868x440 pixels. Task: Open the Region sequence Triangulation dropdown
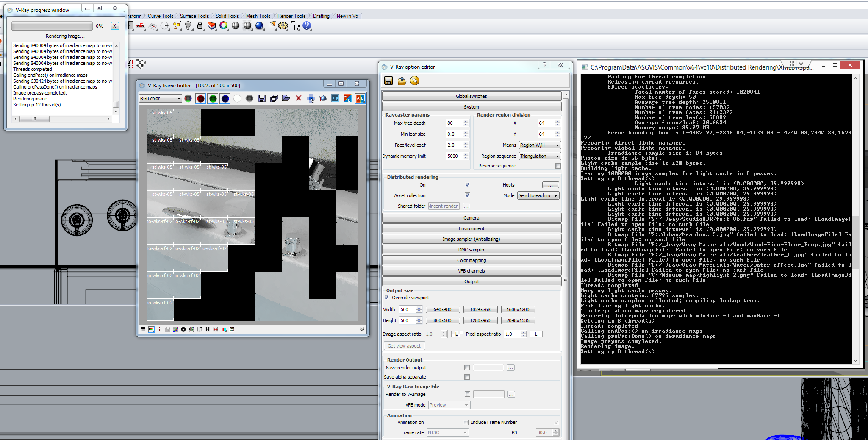coord(540,156)
